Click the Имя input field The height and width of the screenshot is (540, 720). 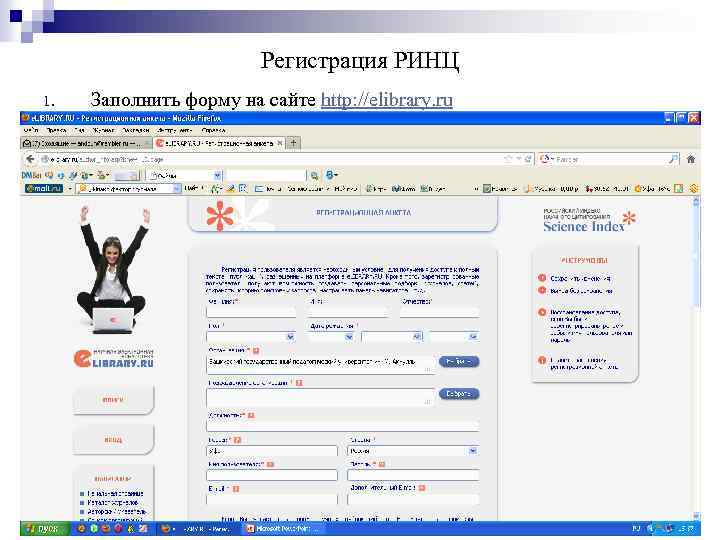[x=349, y=312]
